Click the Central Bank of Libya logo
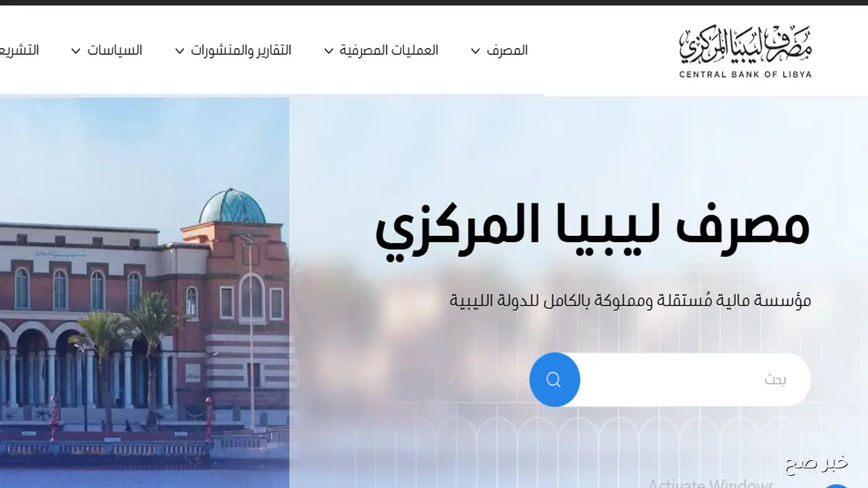 pyautogui.click(x=744, y=49)
